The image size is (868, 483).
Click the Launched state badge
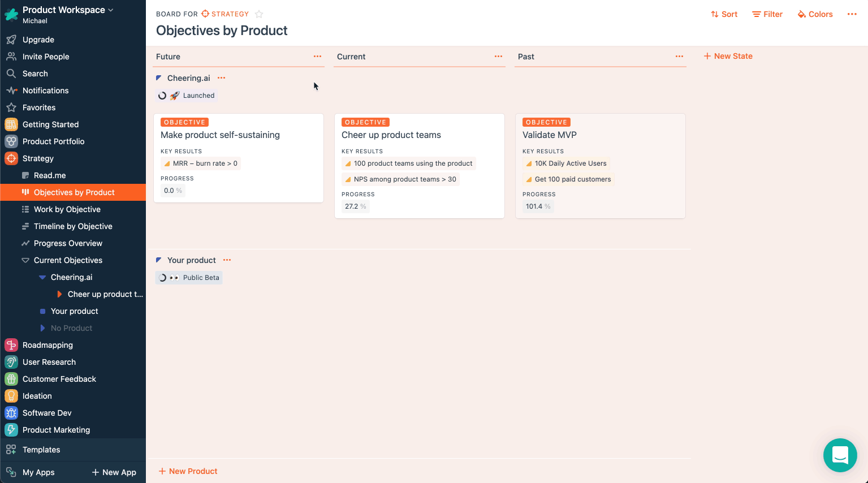[x=187, y=96]
